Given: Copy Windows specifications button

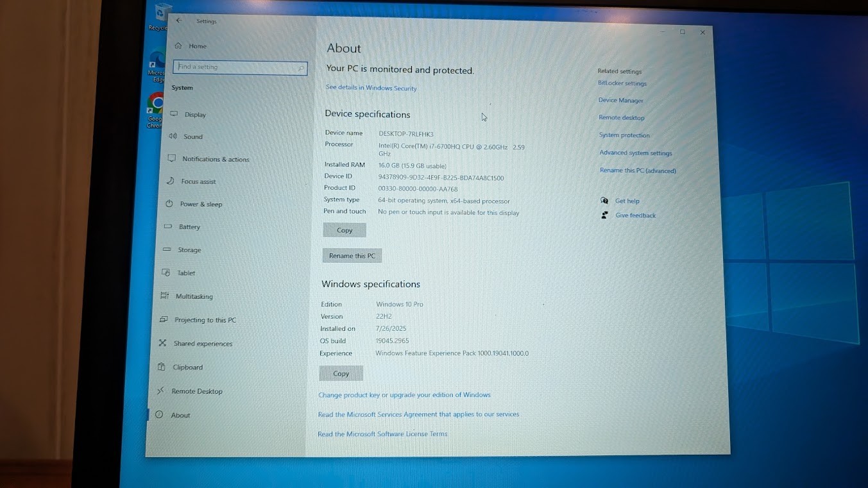Looking at the screenshot, I should [341, 373].
